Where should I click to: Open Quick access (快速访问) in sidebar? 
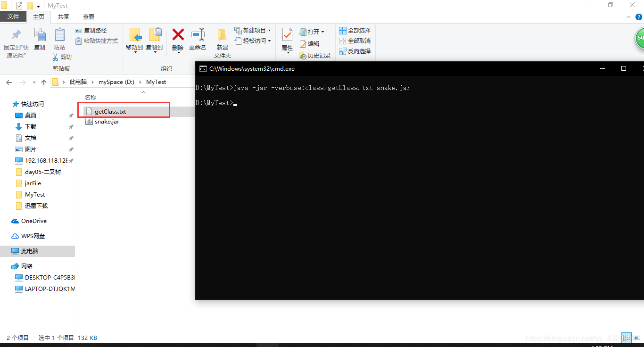coord(33,104)
